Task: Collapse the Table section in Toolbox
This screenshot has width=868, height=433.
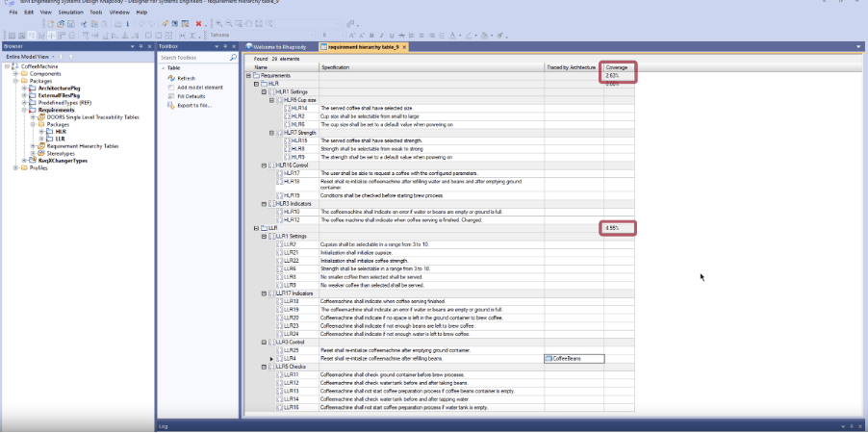Action: tap(163, 68)
